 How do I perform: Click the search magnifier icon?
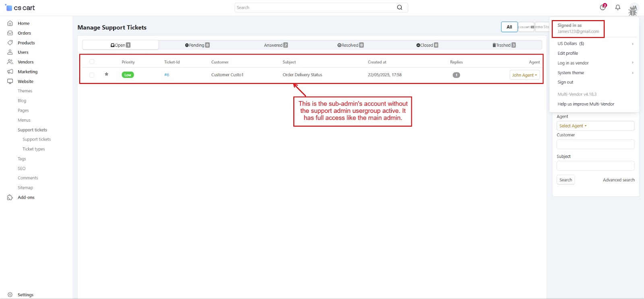[400, 8]
